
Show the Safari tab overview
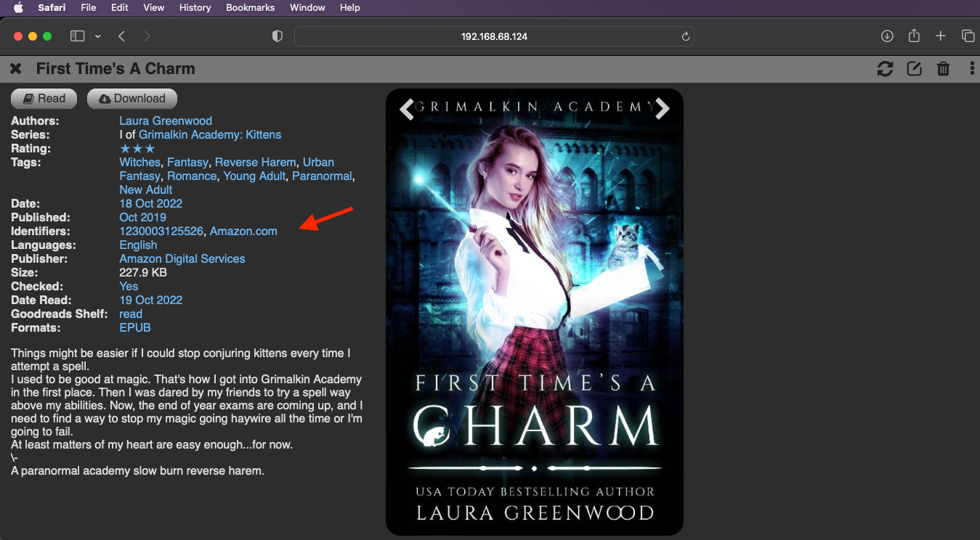click(968, 36)
